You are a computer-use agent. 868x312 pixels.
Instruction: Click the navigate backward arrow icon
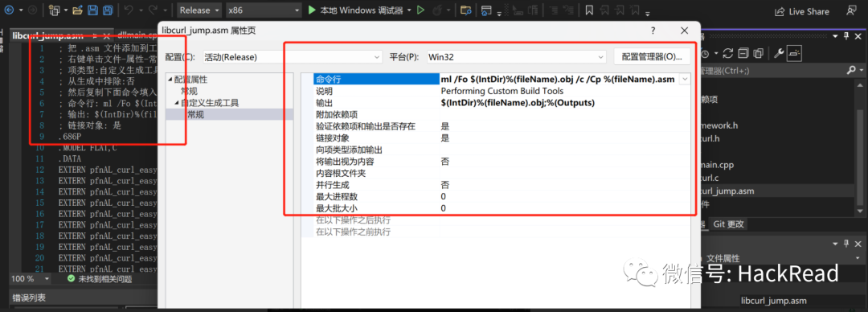pyautogui.click(x=10, y=10)
